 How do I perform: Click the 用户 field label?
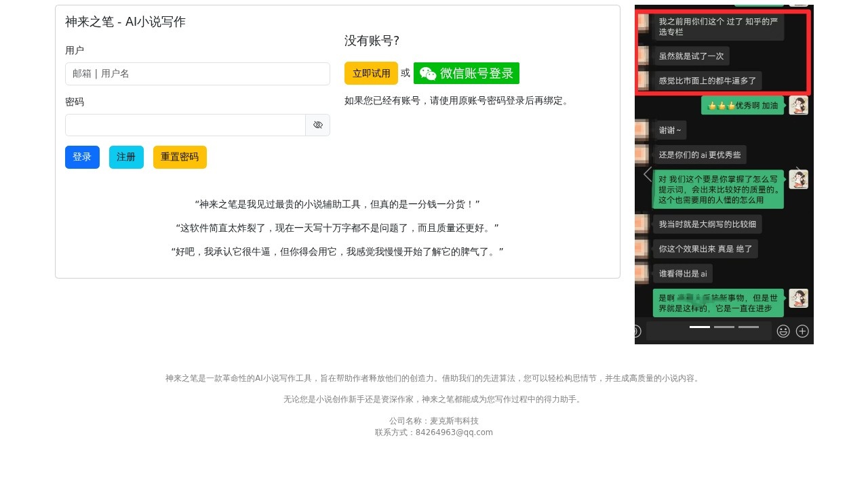pyautogui.click(x=75, y=51)
